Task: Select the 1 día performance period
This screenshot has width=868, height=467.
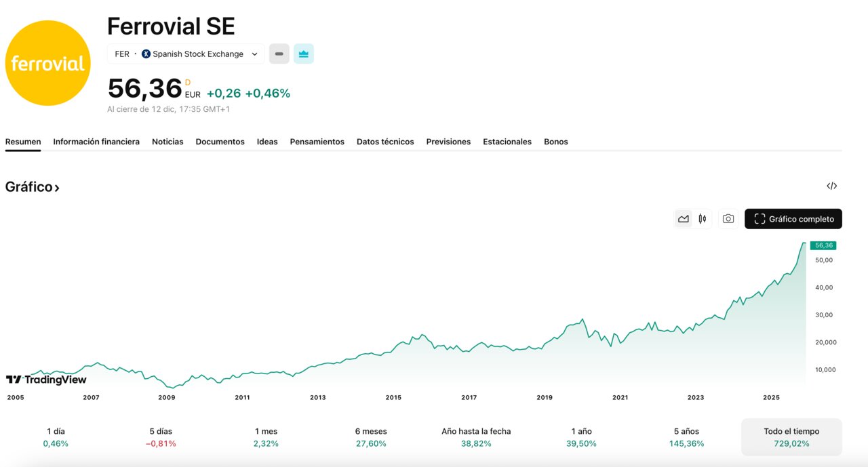Action: click(55, 436)
